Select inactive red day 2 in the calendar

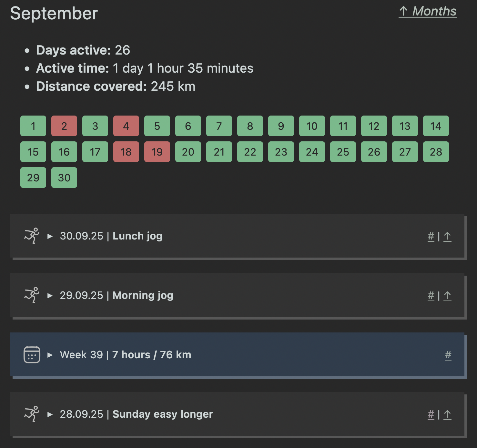[x=64, y=126]
